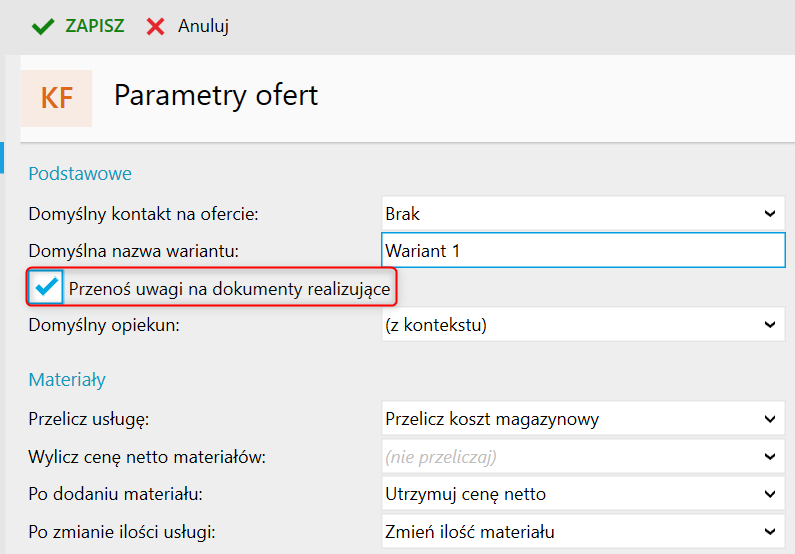Click the red X cancel icon
The height and width of the screenshot is (554, 795).
click(x=155, y=27)
